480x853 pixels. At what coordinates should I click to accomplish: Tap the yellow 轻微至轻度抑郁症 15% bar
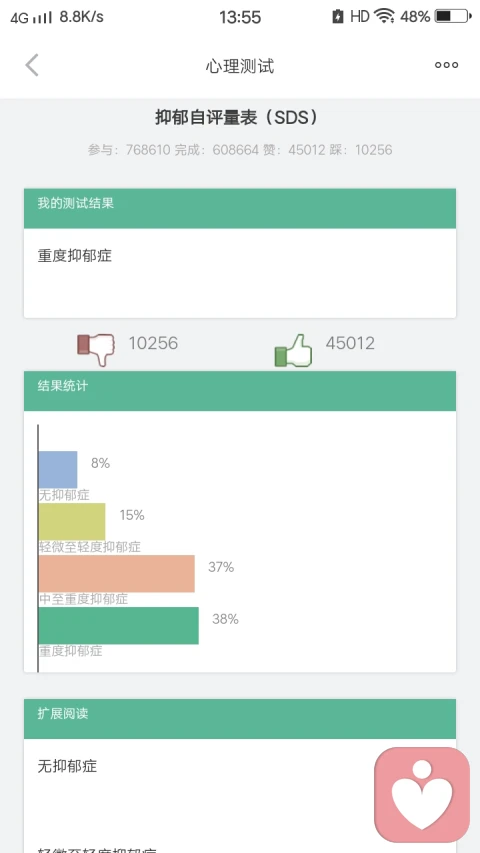[x=72, y=521]
